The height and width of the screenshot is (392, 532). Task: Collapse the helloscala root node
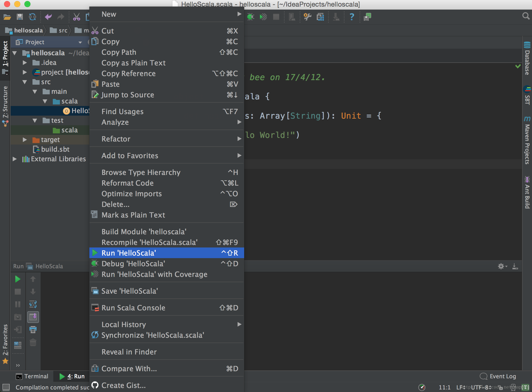(14, 53)
